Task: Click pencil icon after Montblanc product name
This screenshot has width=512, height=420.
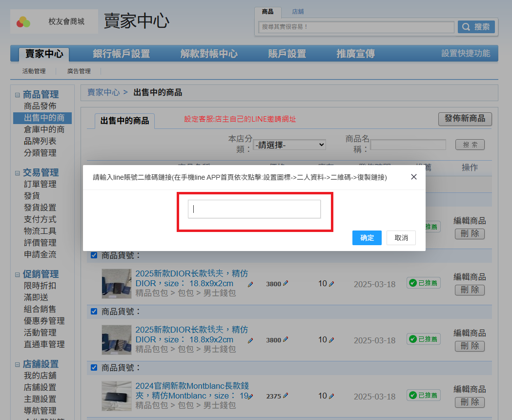Action: [x=250, y=397]
